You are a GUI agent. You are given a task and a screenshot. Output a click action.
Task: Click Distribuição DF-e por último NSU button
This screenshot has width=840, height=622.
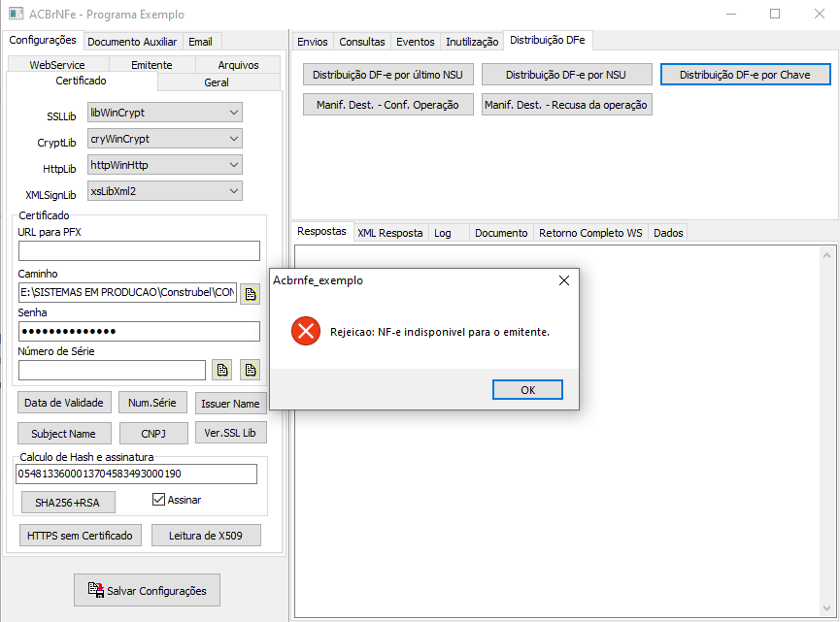pyautogui.click(x=387, y=75)
